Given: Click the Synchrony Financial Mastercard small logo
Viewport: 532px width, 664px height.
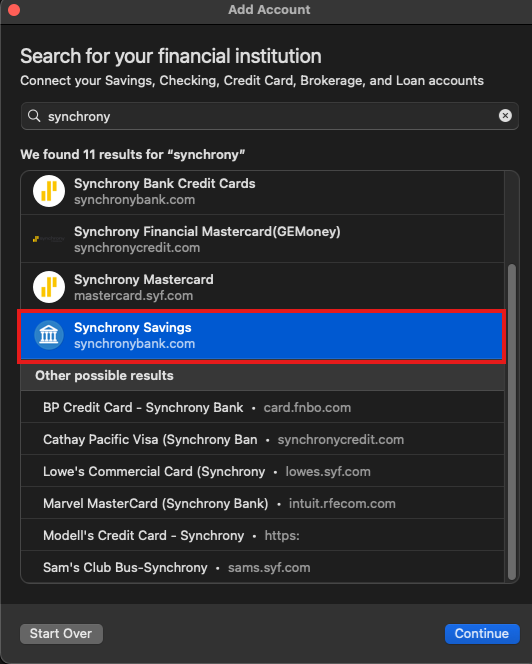Looking at the screenshot, I should click(49, 239).
